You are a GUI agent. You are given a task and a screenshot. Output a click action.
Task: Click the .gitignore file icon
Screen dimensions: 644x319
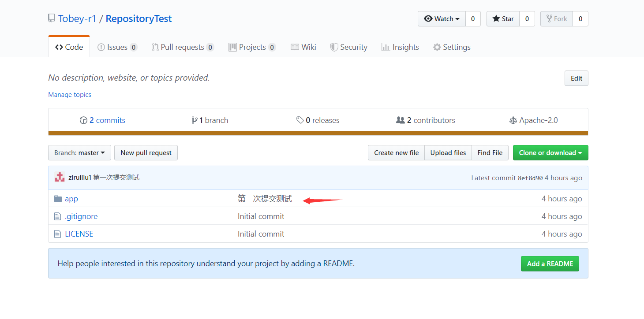tap(57, 216)
